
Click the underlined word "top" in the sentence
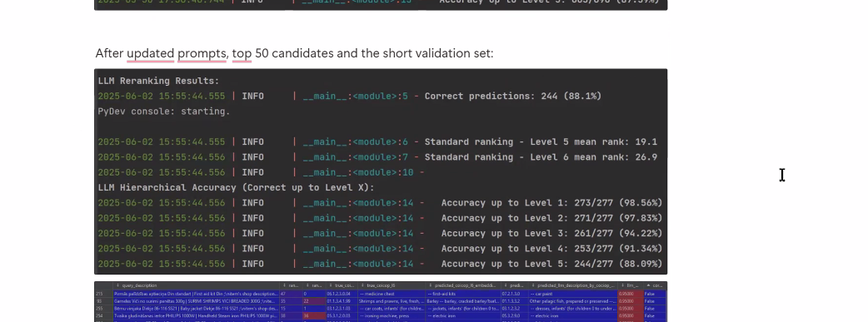(242, 53)
